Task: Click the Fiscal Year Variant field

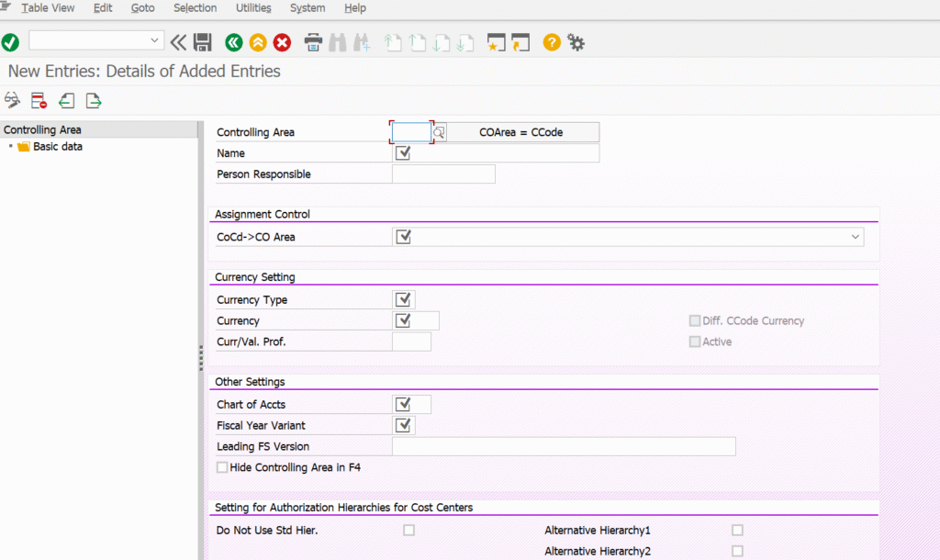Action: click(x=404, y=425)
